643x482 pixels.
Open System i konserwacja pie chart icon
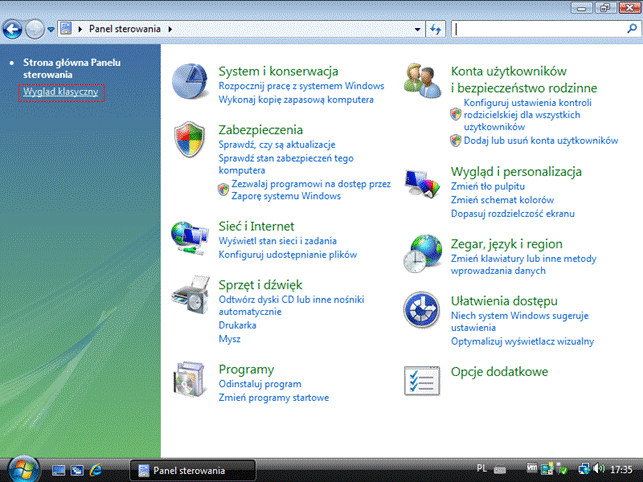(x=189, y=81)
